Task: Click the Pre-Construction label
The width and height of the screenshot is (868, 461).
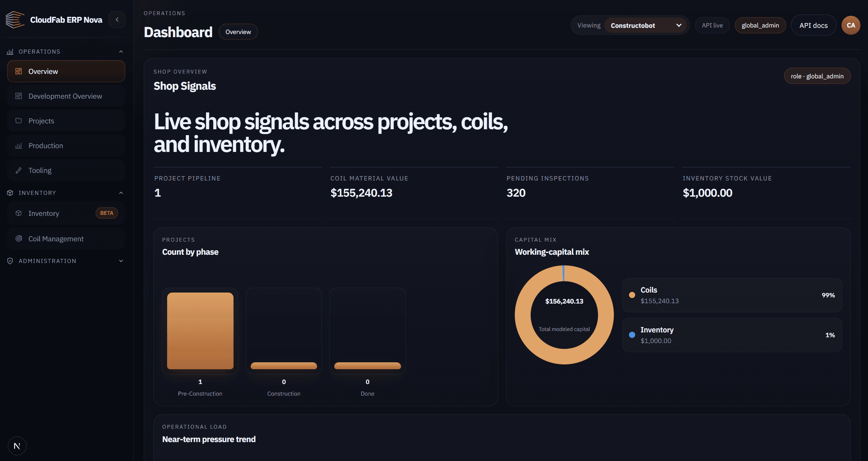Action: (200, 394)
